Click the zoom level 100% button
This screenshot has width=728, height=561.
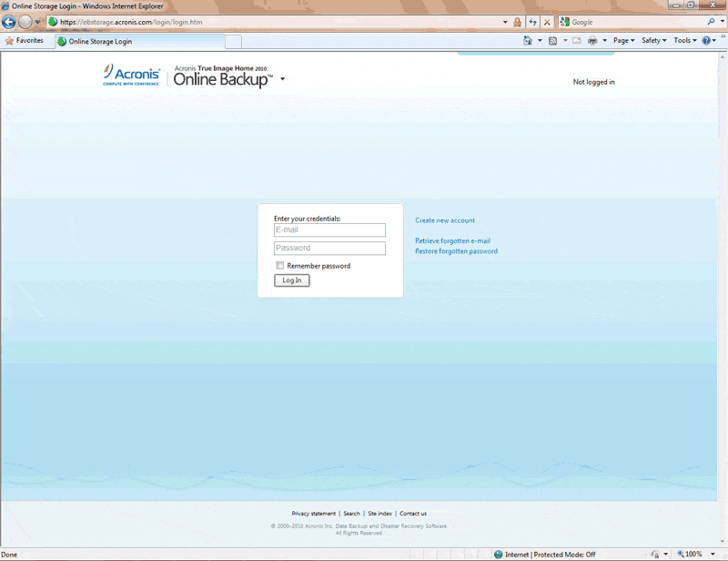pos(690,554)
